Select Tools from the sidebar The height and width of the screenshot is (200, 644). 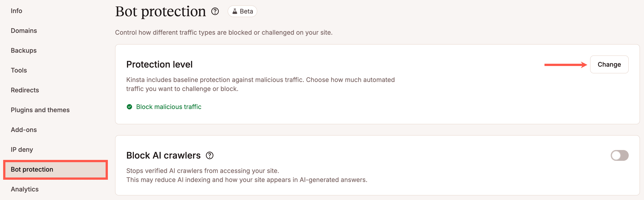(x=19, y=70)
